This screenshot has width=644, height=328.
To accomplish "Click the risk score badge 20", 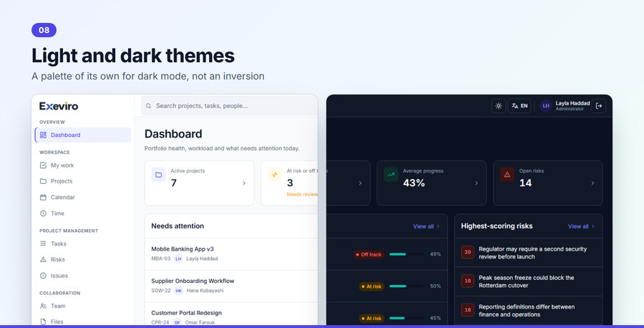I will click(467, 252).
